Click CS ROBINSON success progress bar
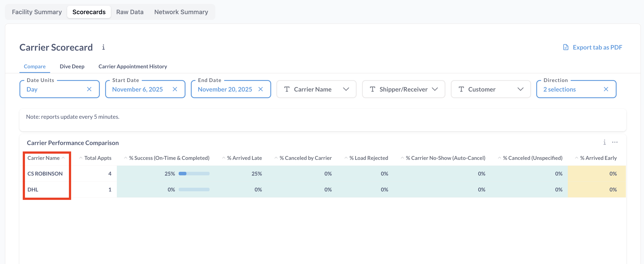 tap(194, 173)
